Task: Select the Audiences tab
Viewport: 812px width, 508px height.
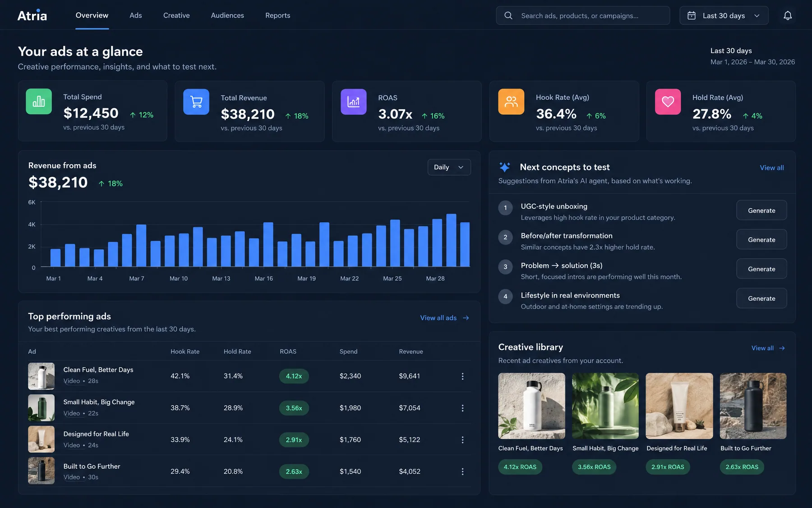Action: (x=227, y=15)
